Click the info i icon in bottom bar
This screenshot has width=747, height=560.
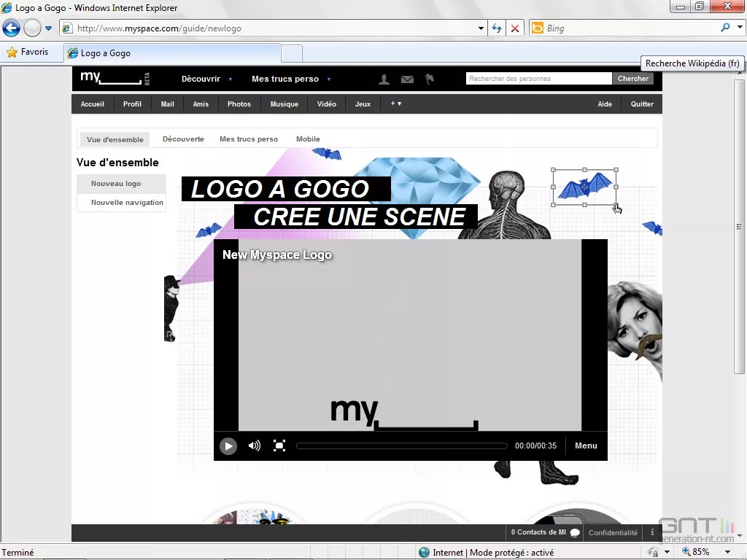pos(652,532)
